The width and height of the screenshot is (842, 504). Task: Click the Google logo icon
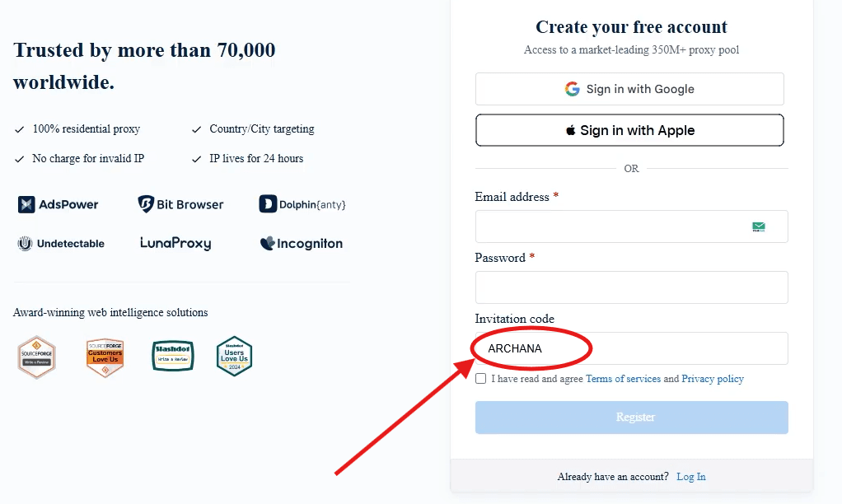pyautogui.click(x=572, y=89)
